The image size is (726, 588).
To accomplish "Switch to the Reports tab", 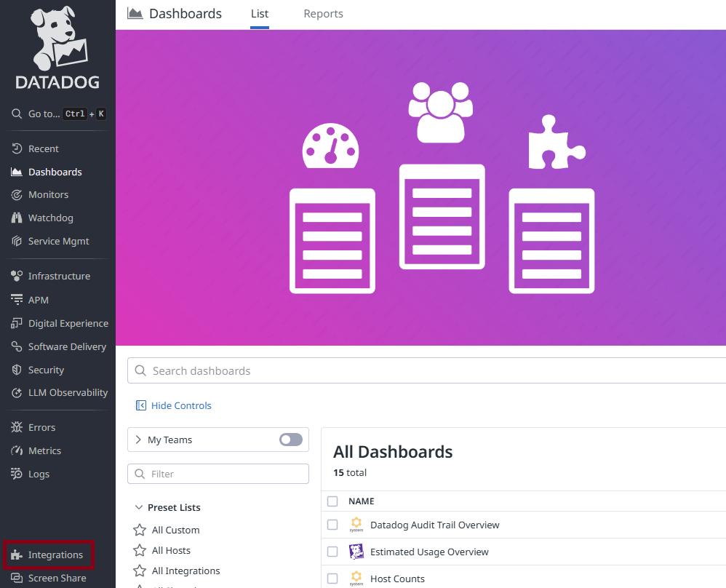I will pos(323,14).
